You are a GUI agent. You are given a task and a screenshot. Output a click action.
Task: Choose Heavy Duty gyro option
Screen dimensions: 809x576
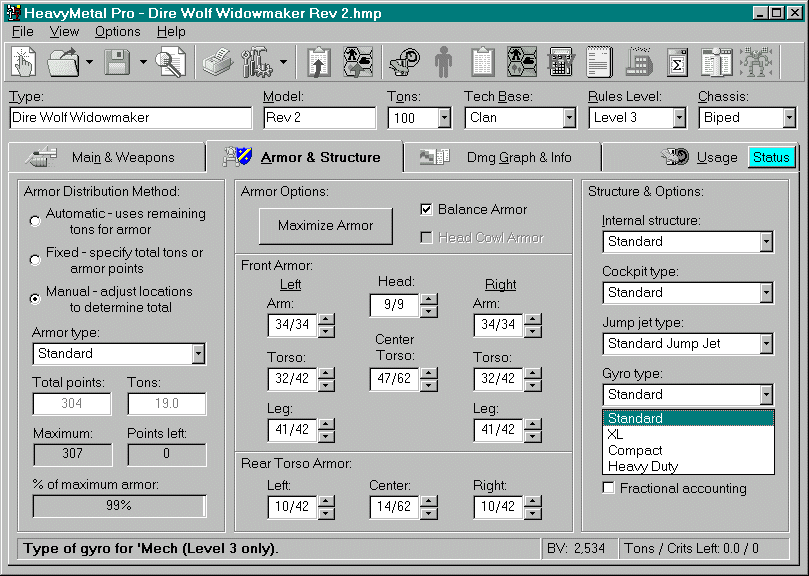[x=688, y=466]
